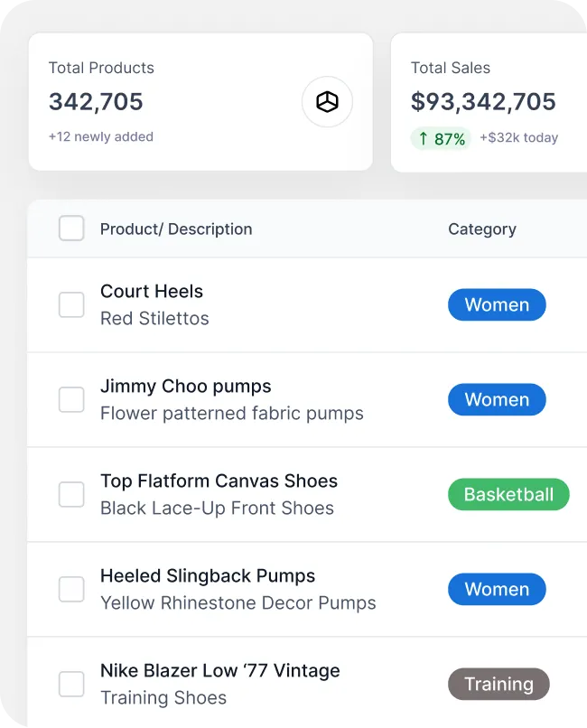Check the Jimmy Choo pumps row checkbox
The width and height of the screenshot is (587, 728).
(71, 400)
